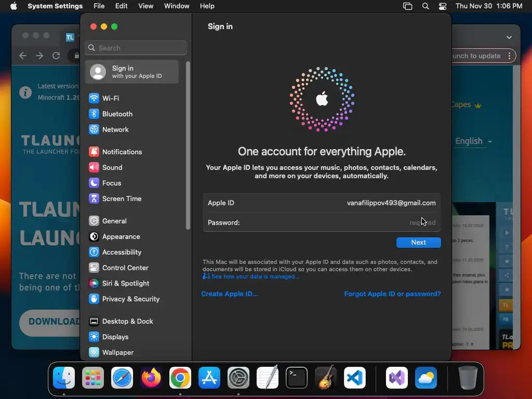Click the Apple ID email field
The image size is (532, 399).
(322, 203)
